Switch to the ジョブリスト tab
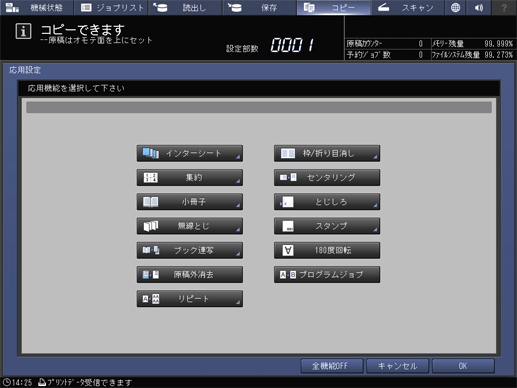Image resolution: width=517 pixels, height=388 pixels. point(112,7)
